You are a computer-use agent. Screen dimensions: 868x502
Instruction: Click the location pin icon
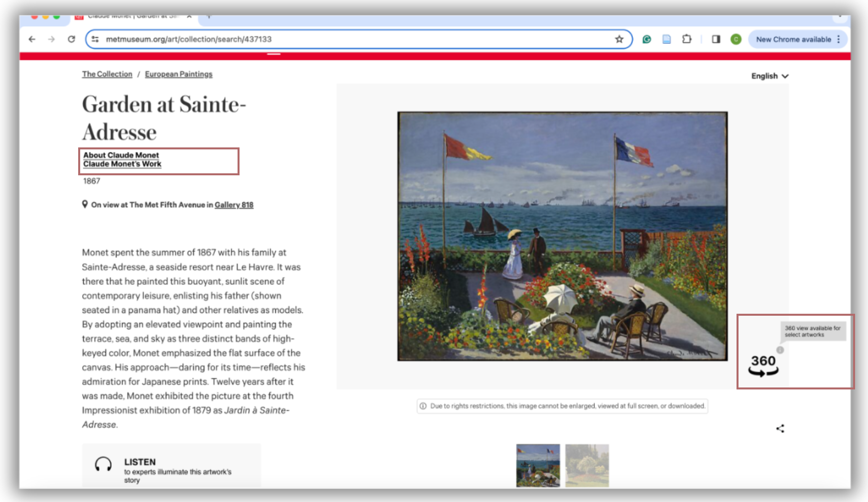coord(85,204)
